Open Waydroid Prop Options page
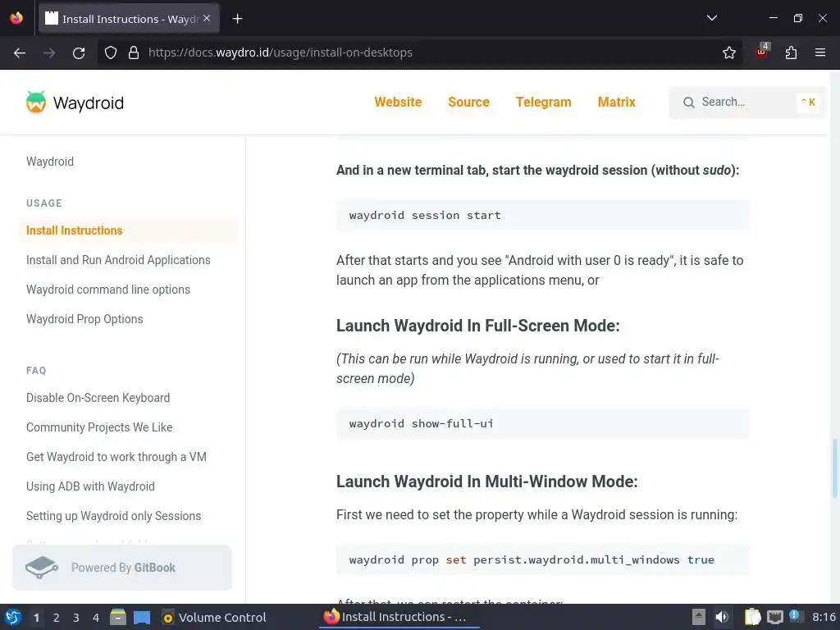This screenshot has width=840, height=630. (x=84, y=319)
